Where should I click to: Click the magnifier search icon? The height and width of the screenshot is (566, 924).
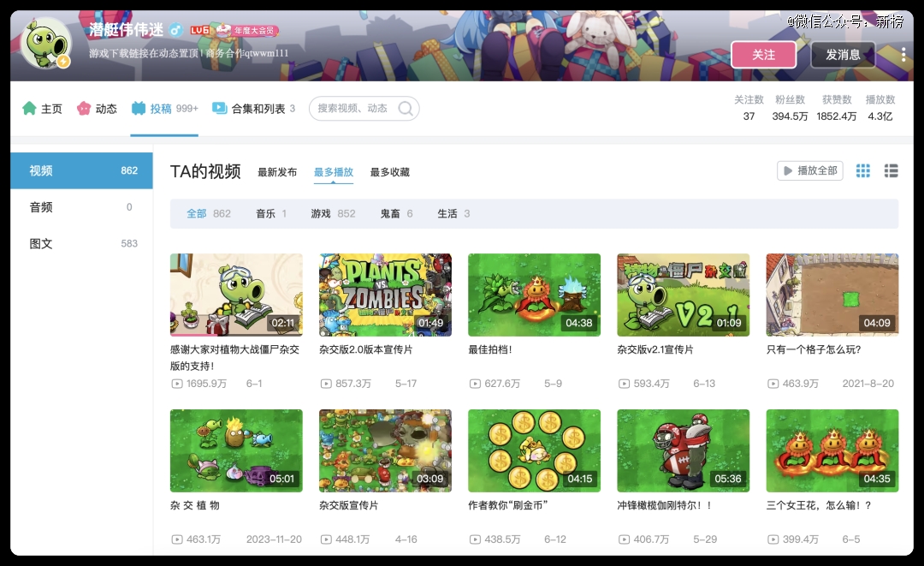[406, 109]
